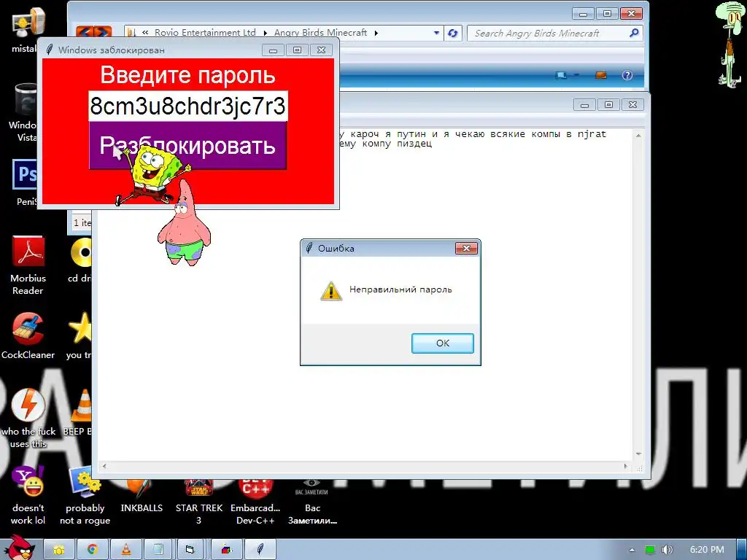The image size is (747, 560).
Task: Select the 'you tr' star desktop icon
Action: coord(80,335)
